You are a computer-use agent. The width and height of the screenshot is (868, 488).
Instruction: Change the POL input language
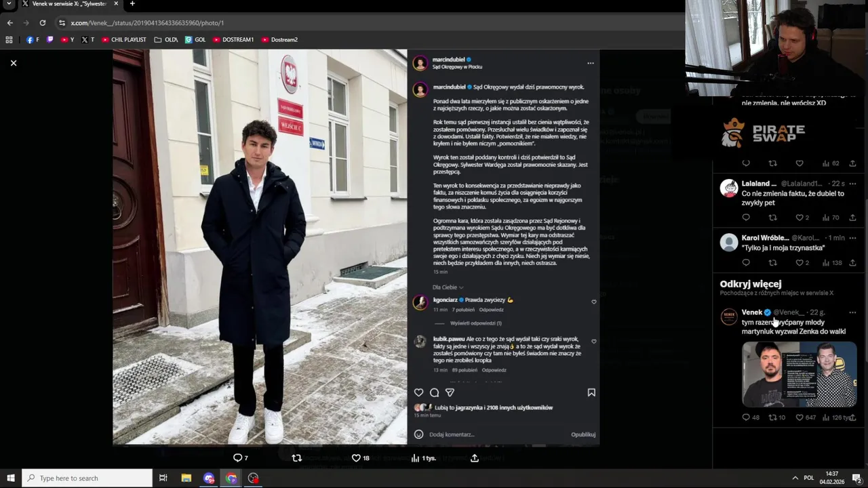pos(808,478)
